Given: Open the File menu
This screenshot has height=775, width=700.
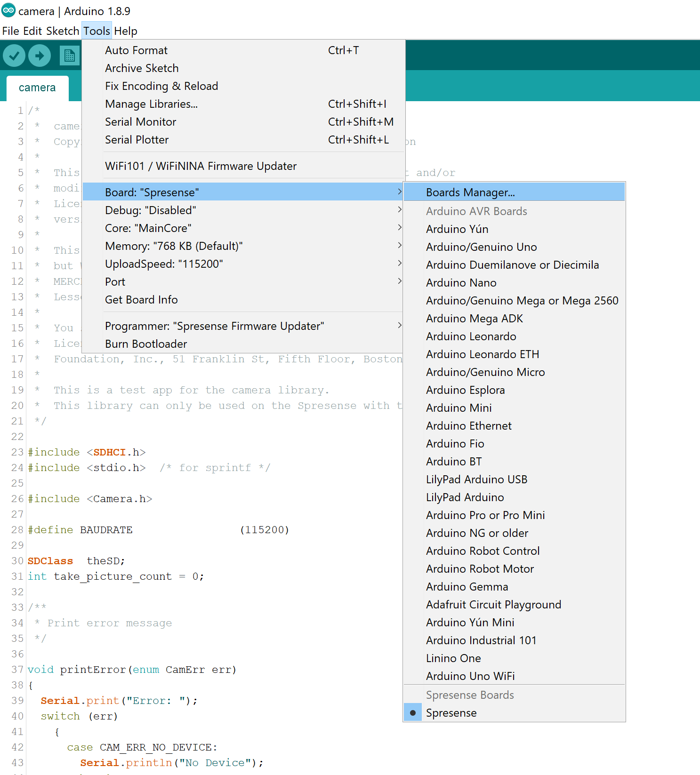Looking at the screenshot, I should tap(11, 31).
